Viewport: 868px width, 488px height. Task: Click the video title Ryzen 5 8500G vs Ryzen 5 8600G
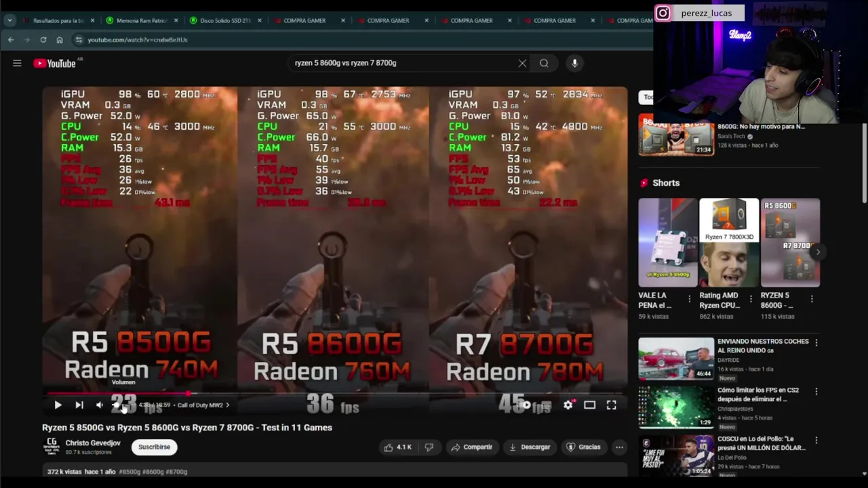point(187,428)
